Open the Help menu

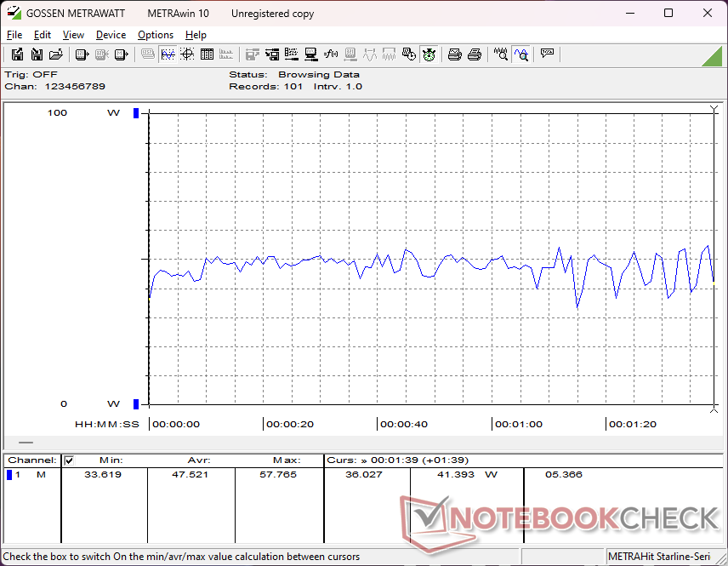pos(196,35)
